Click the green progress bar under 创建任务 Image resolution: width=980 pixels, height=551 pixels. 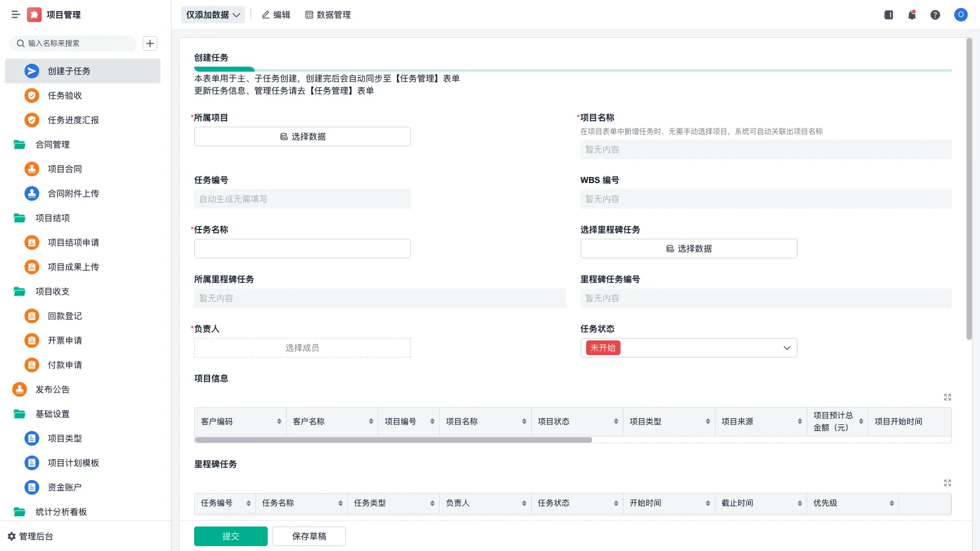click(x=224, y=69)
